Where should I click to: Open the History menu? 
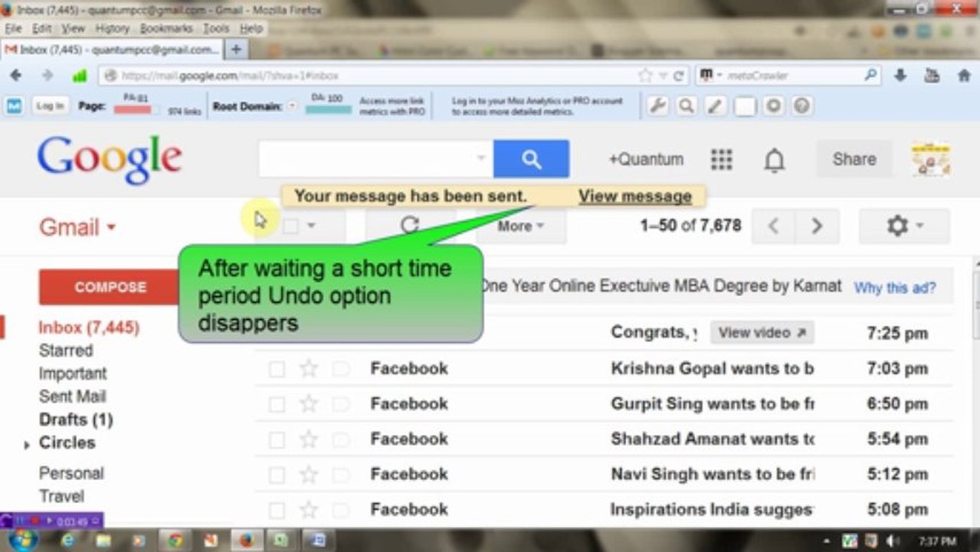click(x=113, y=28)
